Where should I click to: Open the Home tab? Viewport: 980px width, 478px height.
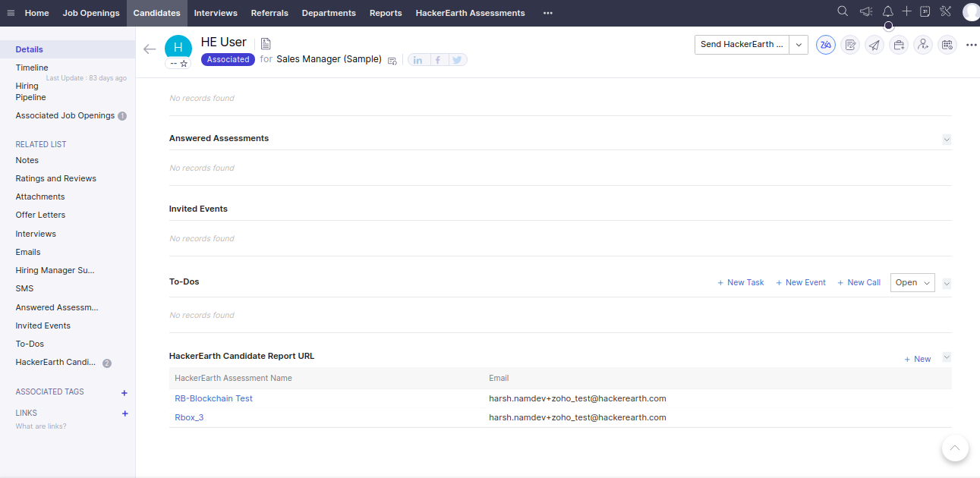37,13
